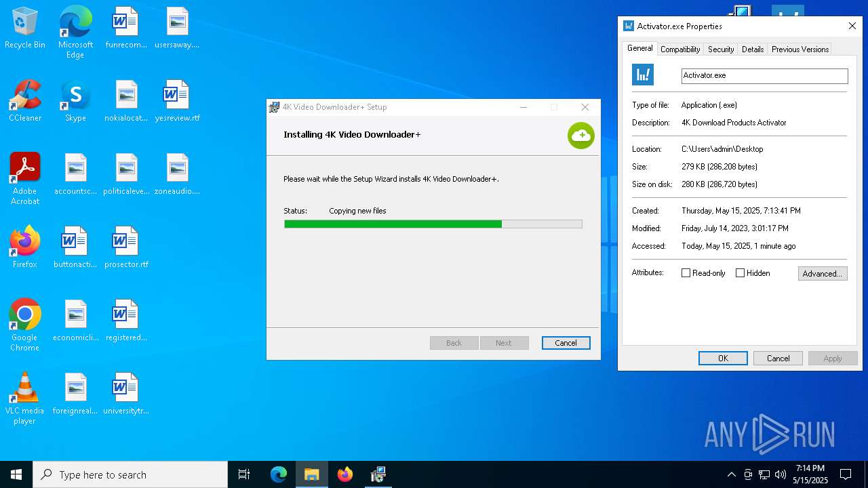Select the nokialocat image file icon

coord(126,102)
